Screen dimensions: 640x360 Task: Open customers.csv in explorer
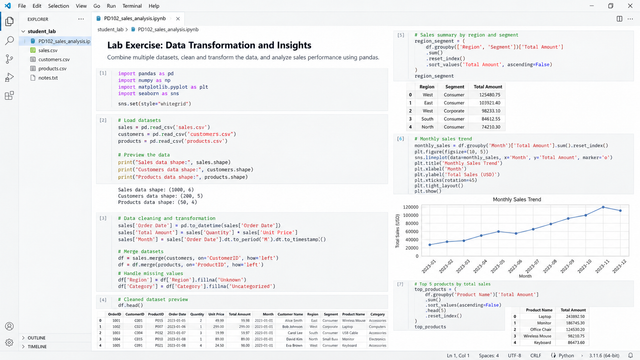tap(54, 60)
